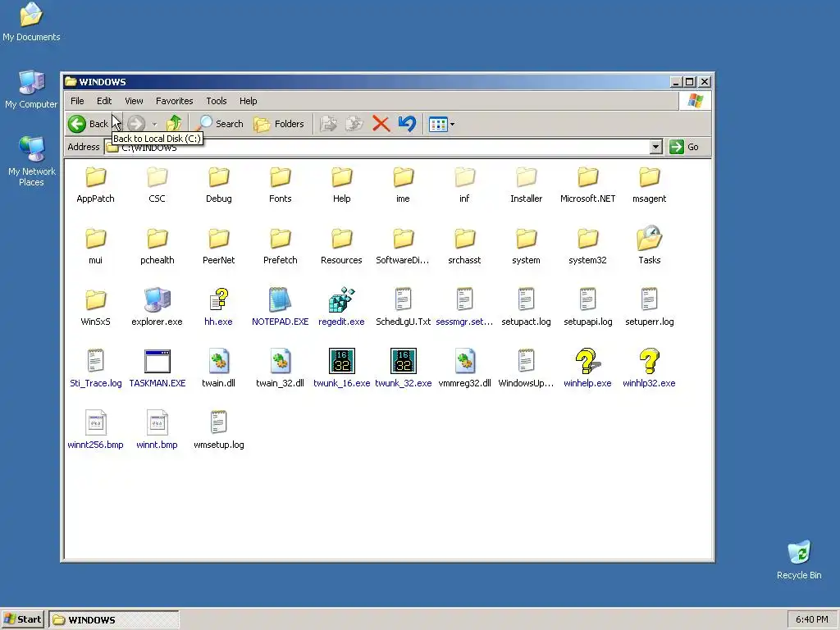Select the PeerNet folder
This screenshot has height=630, width=840.
click(218, 246)
